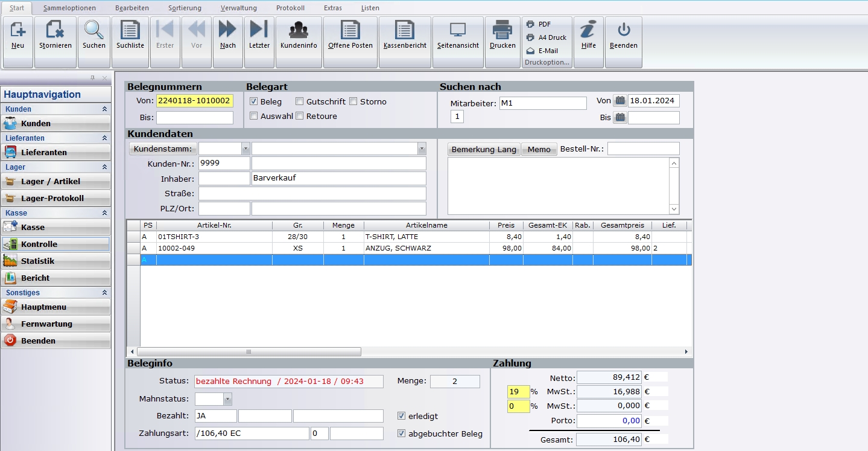Open Suchen with the magnifier icon
The width and height of the screenshot is (868, 451).
pos(93,35)
